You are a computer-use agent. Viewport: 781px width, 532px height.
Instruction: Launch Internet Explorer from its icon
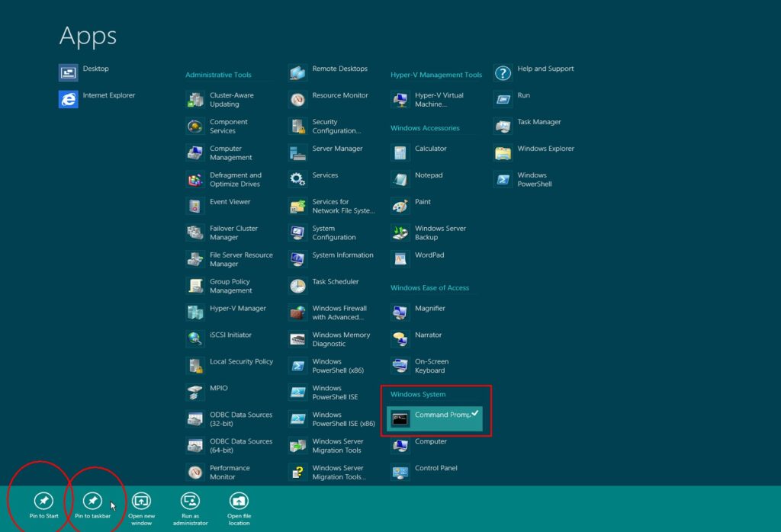point(68,100)
